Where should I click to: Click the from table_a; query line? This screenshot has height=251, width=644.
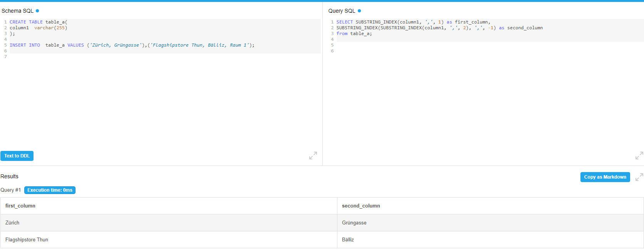(x=354, y=33)
